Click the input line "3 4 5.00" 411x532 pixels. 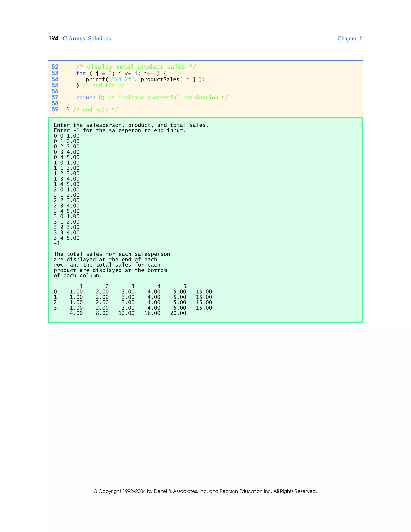click(67, 238)
